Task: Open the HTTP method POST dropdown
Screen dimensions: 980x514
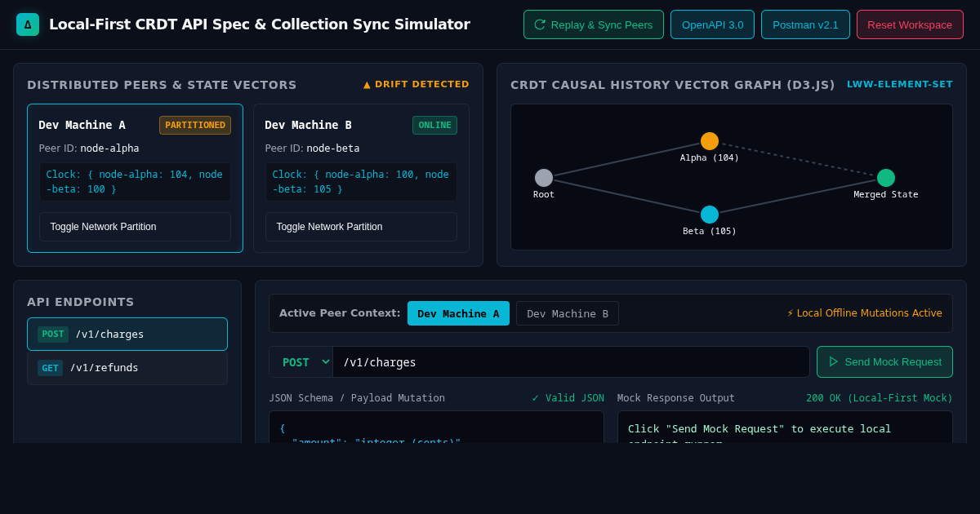Action: click(301, 362)
